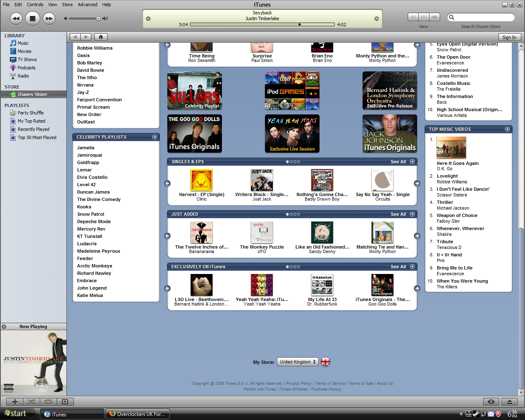Viewport: 525px width, 420px height.
Task: Open the File menu
Action: coord(6,5)
